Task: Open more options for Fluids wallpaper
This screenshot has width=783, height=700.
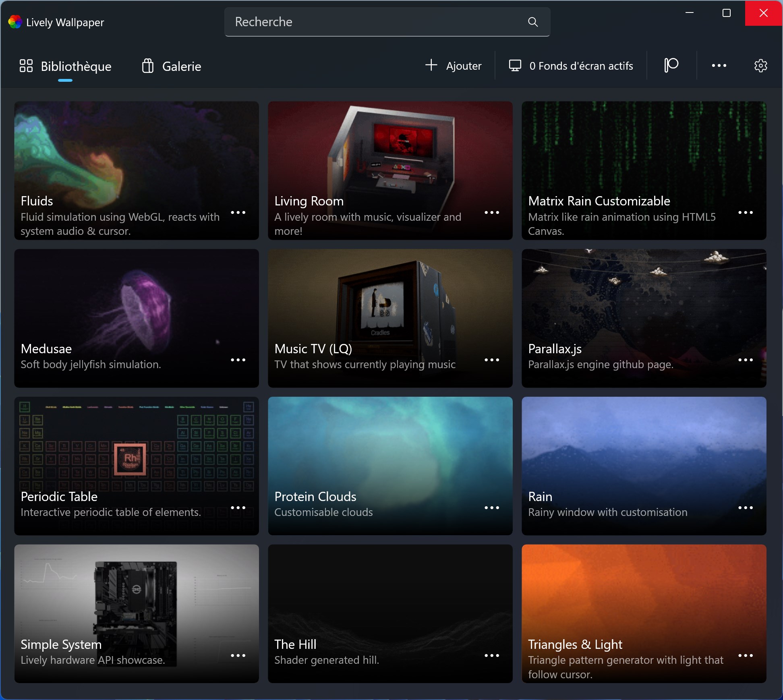Action: coord(238,212)
